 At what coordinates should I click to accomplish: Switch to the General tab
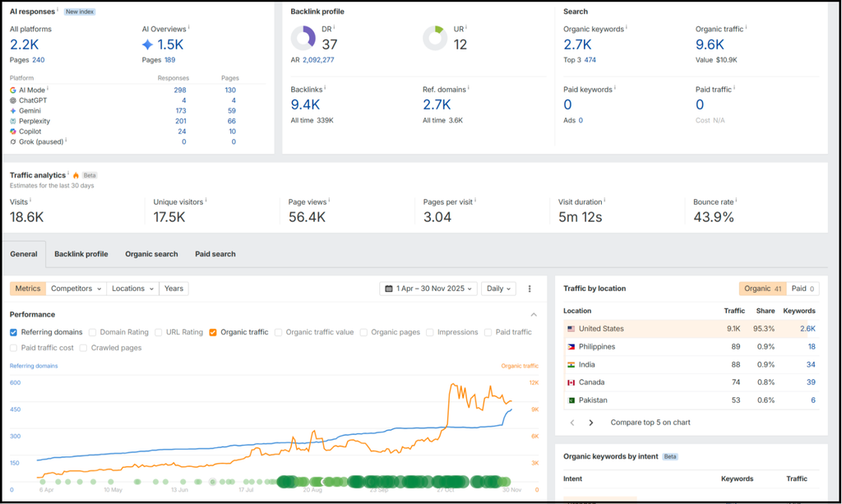(x=24, y=254)
